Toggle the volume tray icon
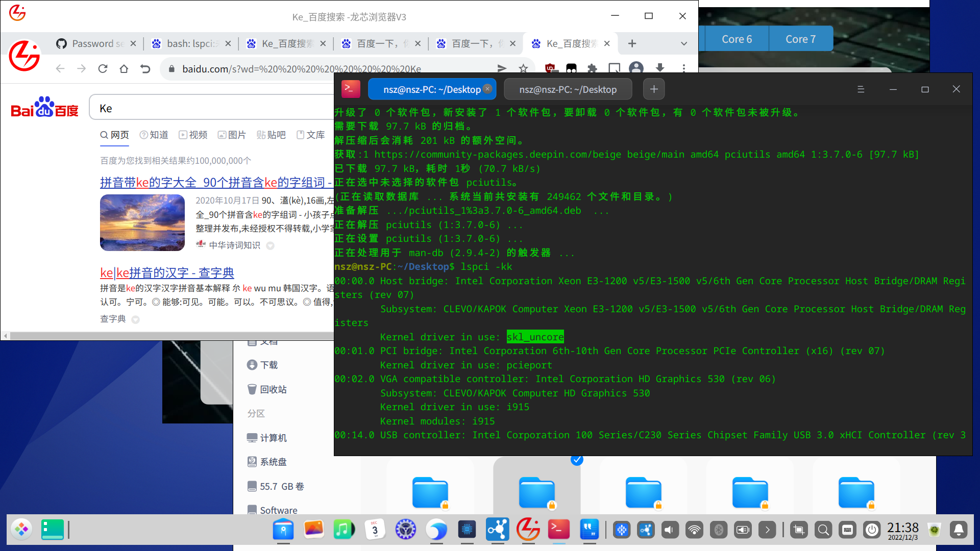 click(670, 530)
